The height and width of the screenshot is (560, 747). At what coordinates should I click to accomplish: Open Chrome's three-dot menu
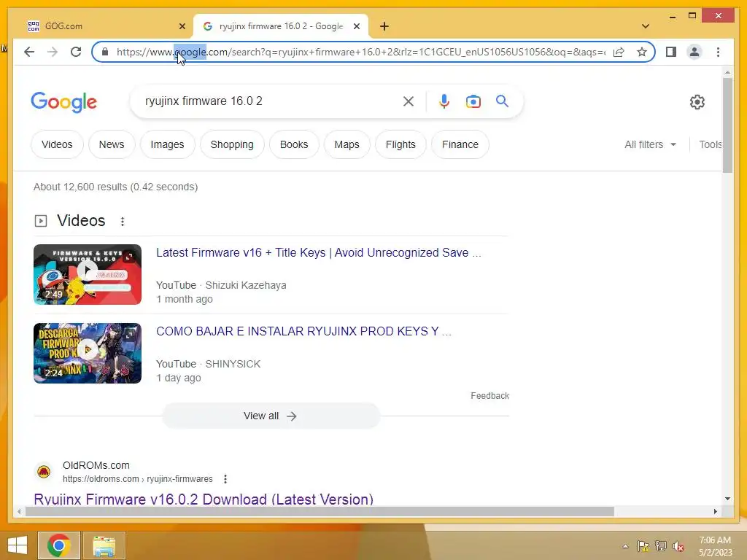[x=718, y=52]
